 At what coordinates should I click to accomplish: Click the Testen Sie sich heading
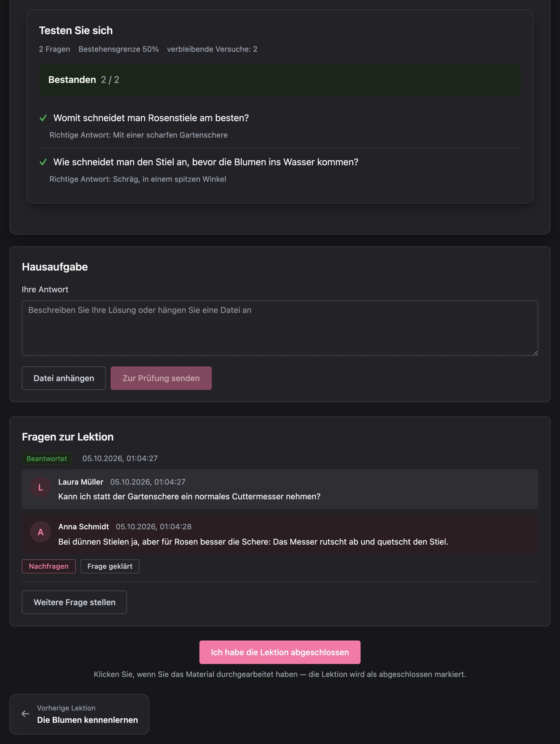76,31
